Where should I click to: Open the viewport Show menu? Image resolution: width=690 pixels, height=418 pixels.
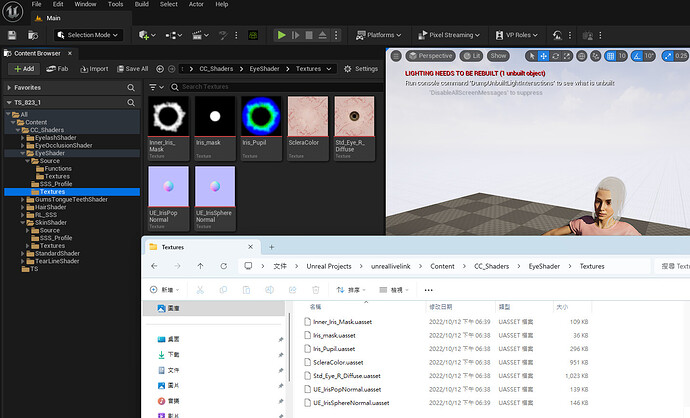pos(498,56)
